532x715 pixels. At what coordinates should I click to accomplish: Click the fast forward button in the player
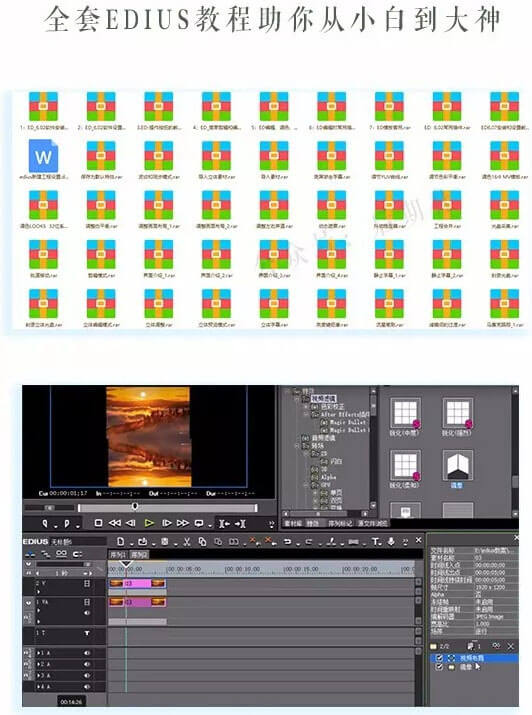[x=183, y=523]
